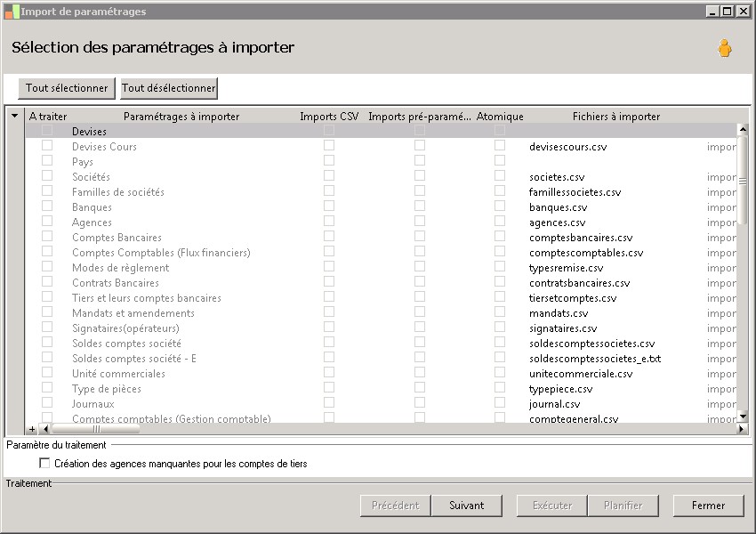Open the table column menu arrow
756x534 pixels.
(x=14, y=117)
